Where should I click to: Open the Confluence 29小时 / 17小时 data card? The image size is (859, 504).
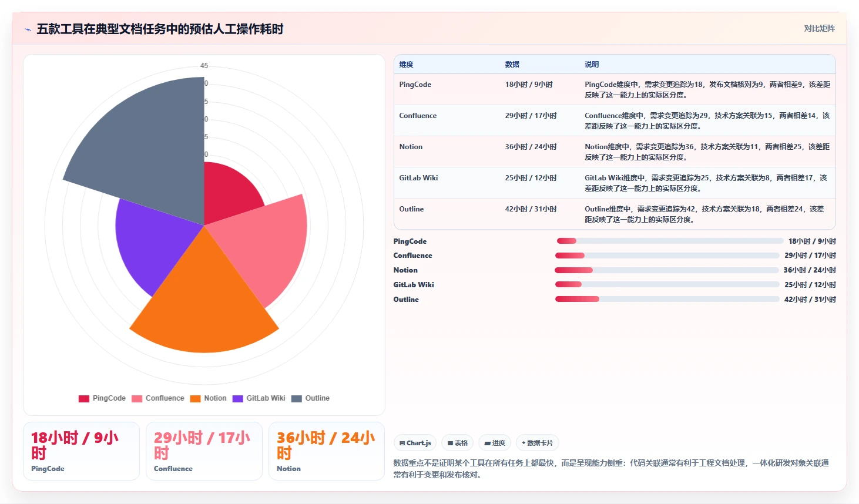point(204,451)
